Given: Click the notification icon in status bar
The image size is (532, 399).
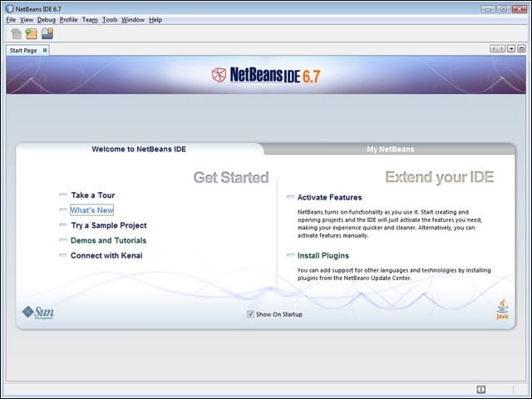Looking at the screenshot, I should [480, 389].
